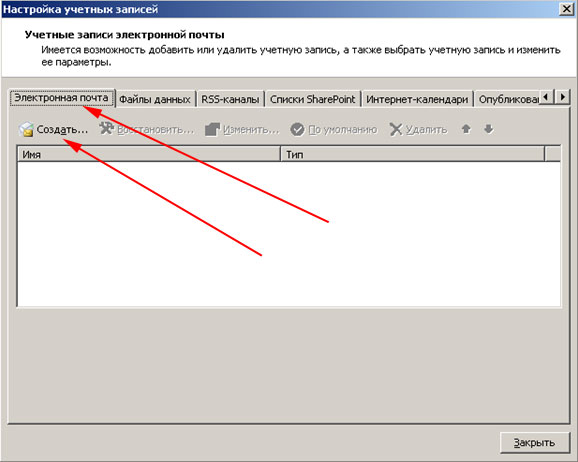Switch to Файлы данных tab
This screenshot has width=578, height=462.
pyautogui.click(x=155, y=99)
